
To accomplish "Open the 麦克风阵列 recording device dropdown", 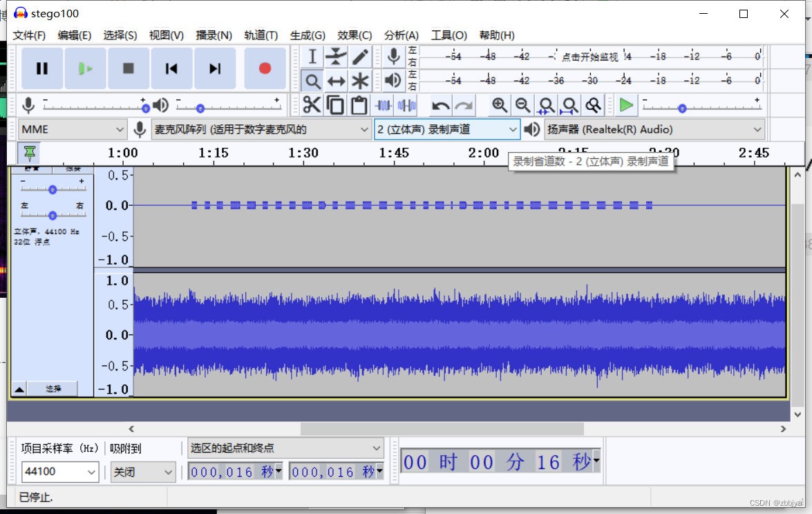I will [x=261, y=129].
